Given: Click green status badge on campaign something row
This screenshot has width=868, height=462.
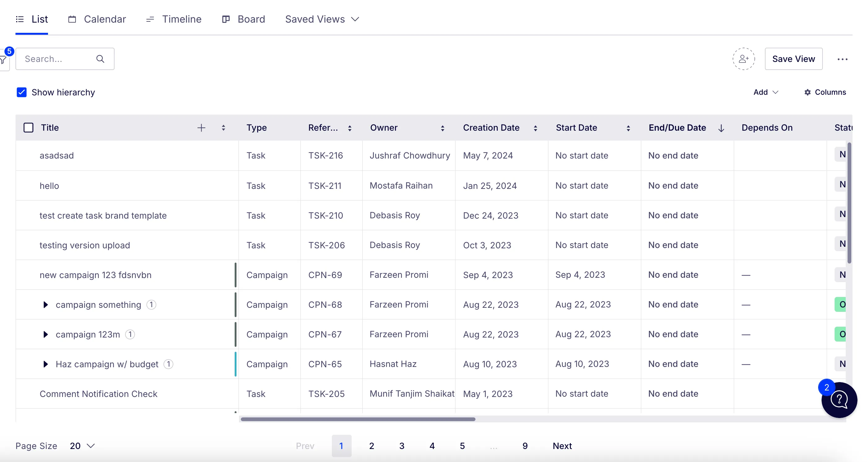Looking at the screenshot, I should (x=840, y=305).
